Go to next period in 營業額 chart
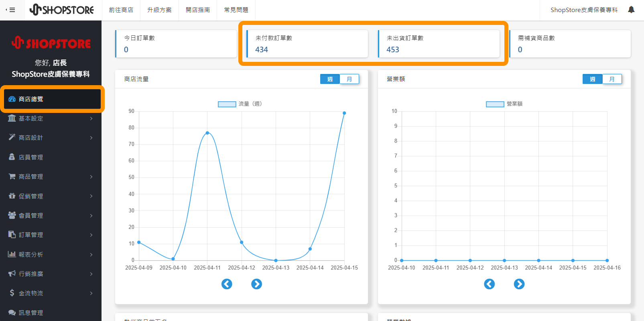This screenshot has width=644, height=321. tap(519, 284)
